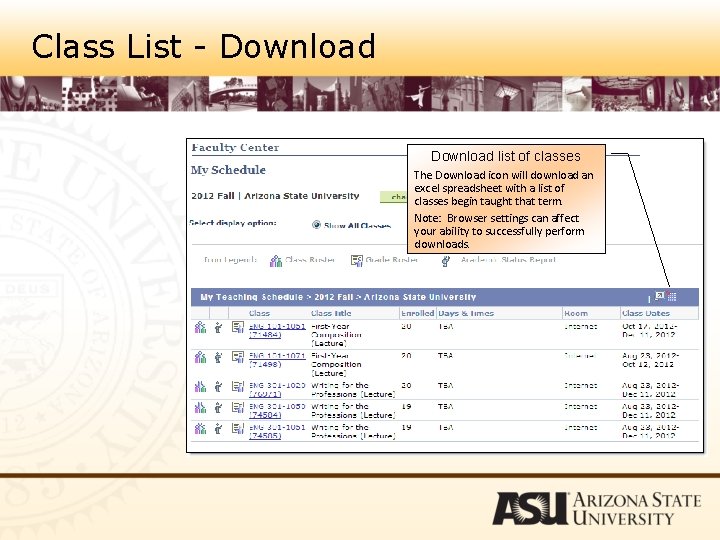Image resolution: width=720 pixels, height=540 pixels.
Task: Click the Class Roster legend icon
Action: (x=276, y=261)
